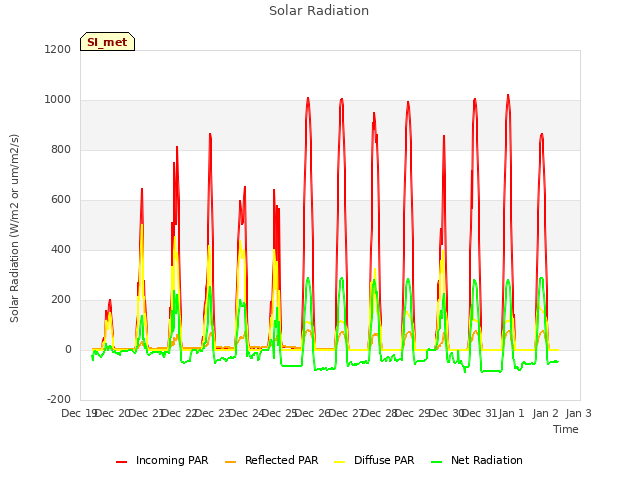
Task: Toggle the Reflected PAR legend entry
Action: click(271, 460)
